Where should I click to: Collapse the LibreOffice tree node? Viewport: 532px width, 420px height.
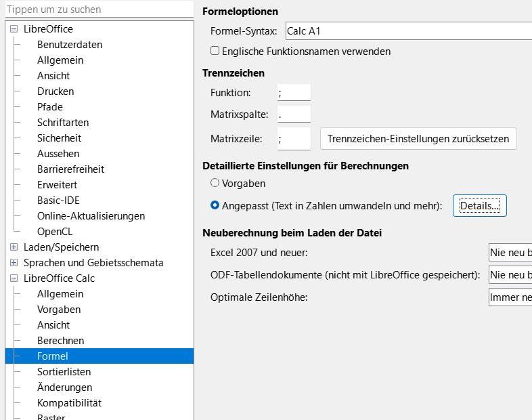pos(14,29)
